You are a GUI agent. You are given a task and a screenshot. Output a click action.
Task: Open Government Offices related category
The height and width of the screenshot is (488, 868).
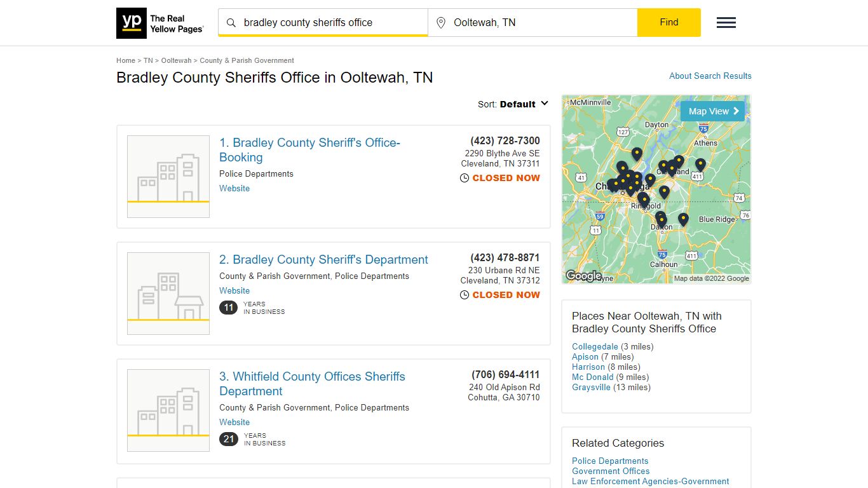[611, 471]
